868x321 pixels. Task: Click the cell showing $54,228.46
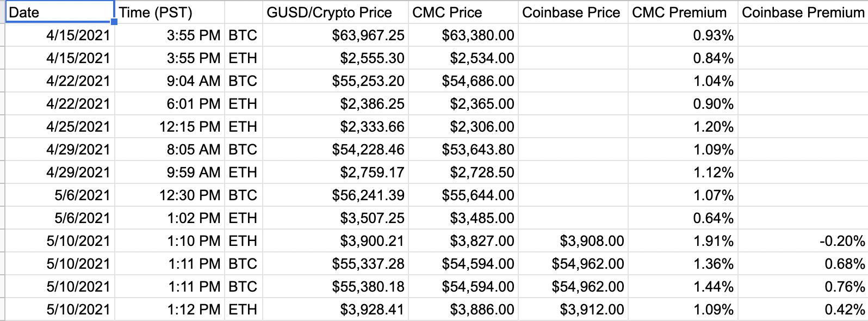[x=336, y=150]
